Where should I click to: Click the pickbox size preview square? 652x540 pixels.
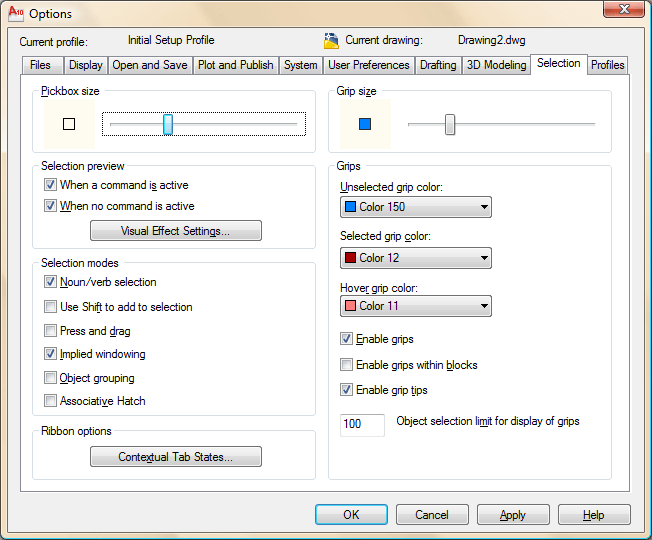coord(69,124)
